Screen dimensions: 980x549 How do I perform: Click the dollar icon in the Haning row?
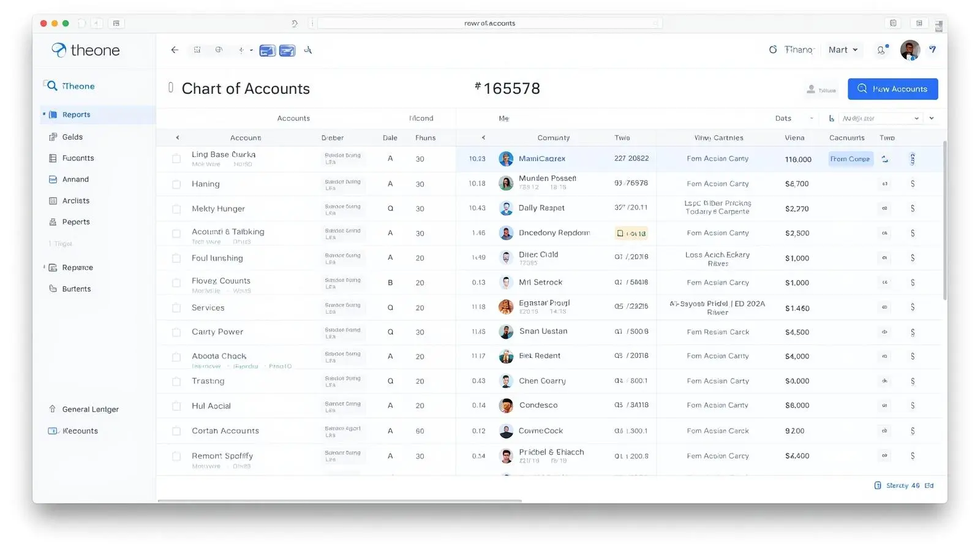(913, 184)
